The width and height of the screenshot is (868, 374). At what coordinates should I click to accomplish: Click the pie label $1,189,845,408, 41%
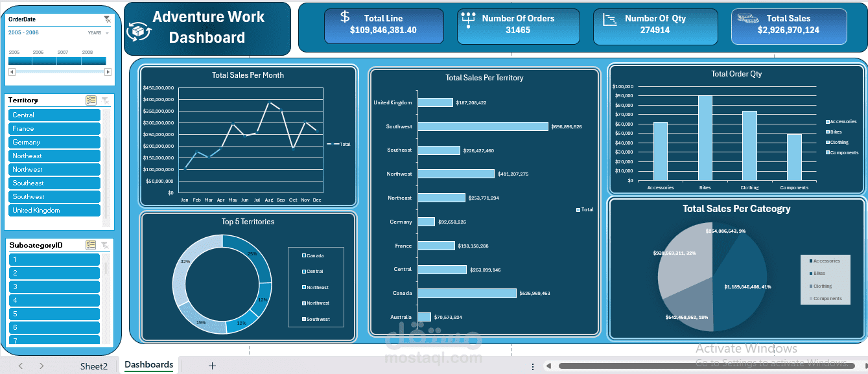(747, 286)
